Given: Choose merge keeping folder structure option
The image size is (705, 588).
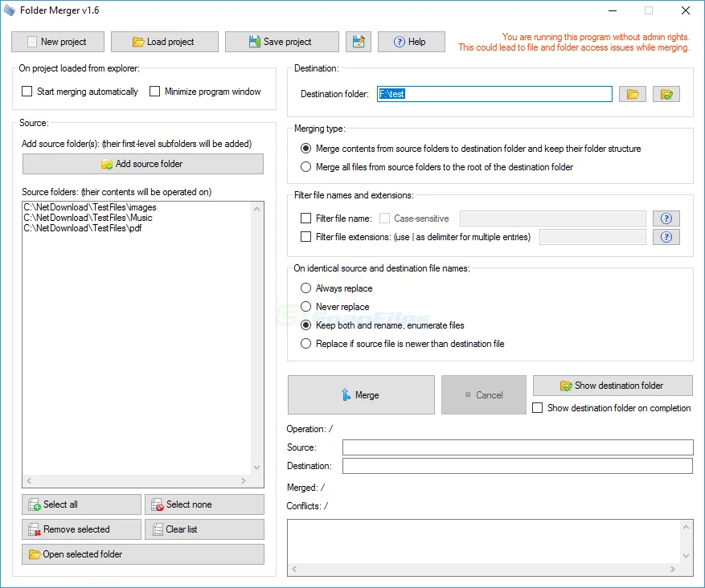Looking at the screenshot, I should 305,149.
